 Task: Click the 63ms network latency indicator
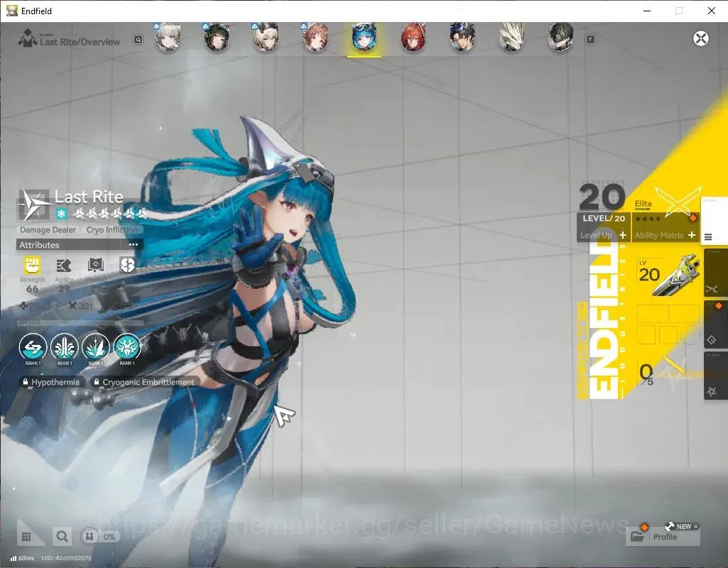22,558
